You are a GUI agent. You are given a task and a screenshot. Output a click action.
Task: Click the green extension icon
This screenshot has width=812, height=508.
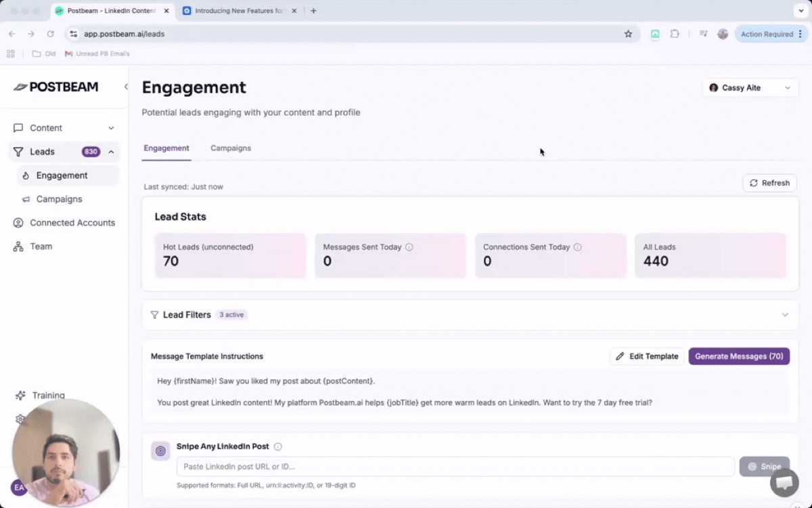tap(655, 34)
